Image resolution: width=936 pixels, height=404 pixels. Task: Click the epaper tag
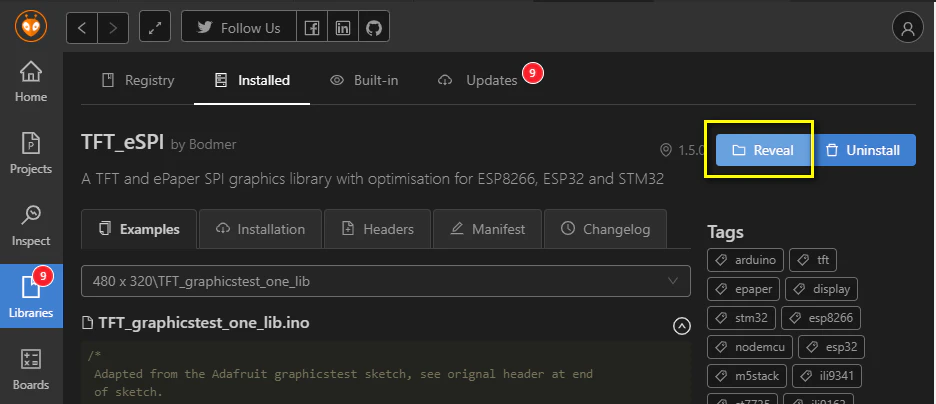744,289
